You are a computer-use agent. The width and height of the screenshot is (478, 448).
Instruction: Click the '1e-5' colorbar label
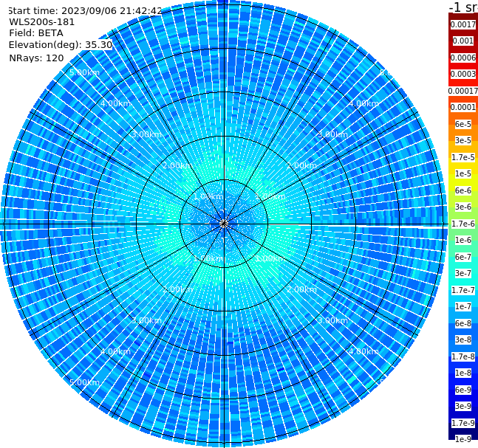click(463, 173)
